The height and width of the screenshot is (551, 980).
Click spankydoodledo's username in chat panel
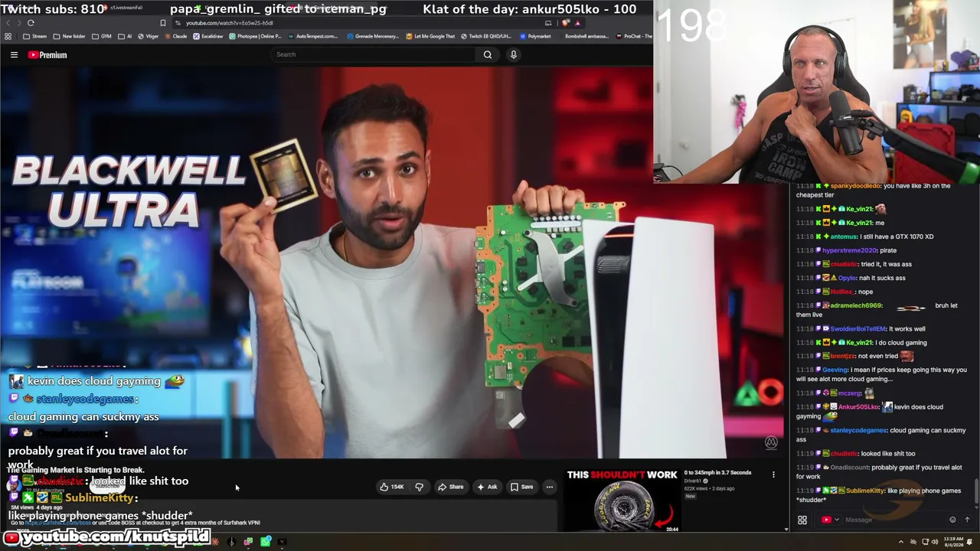click(x=854, y=186)
